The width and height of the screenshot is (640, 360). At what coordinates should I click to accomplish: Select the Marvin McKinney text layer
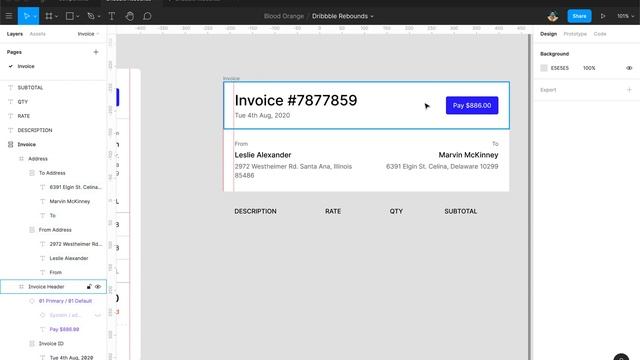pyautogui.click(x=70, y=202)
